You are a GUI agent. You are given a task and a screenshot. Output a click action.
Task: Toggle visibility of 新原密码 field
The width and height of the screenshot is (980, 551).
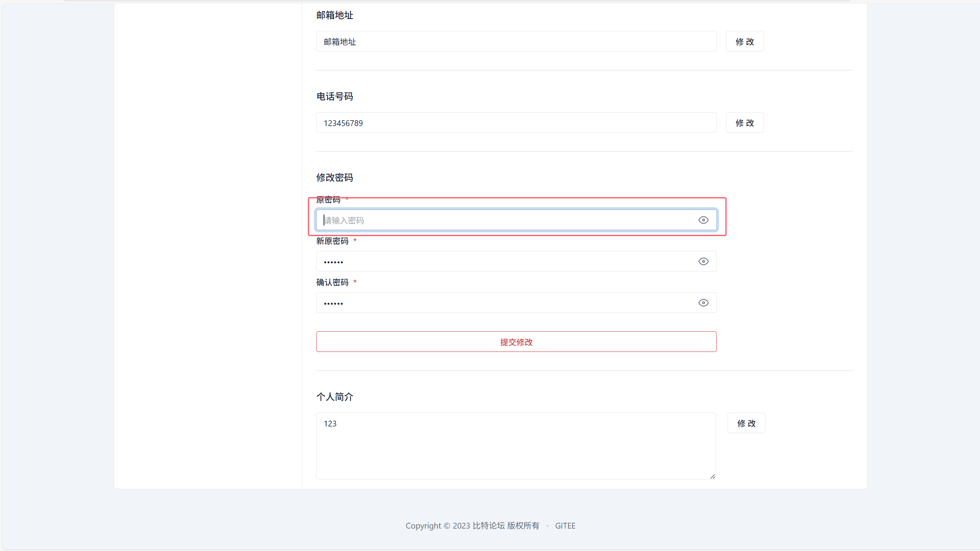coord(703,261)
